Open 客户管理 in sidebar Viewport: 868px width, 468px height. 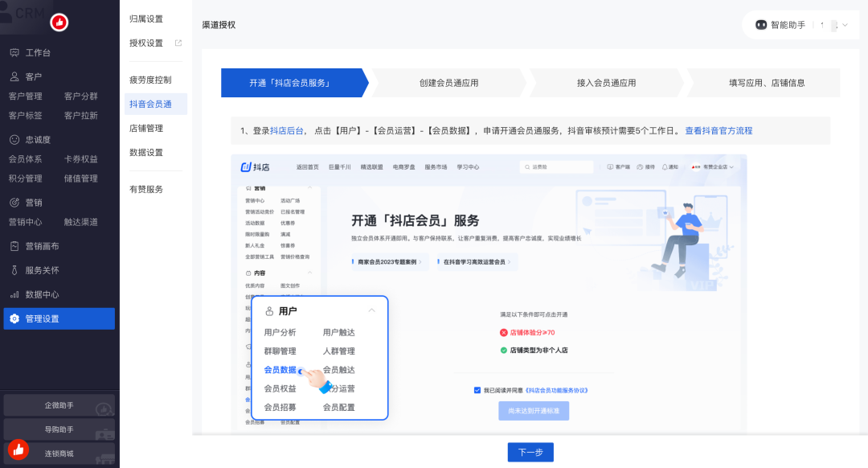[x=26, y=96]
